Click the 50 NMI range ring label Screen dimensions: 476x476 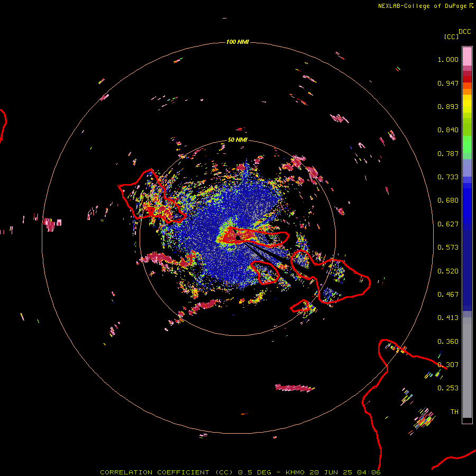pyautogui.click(x=237, y=140)
